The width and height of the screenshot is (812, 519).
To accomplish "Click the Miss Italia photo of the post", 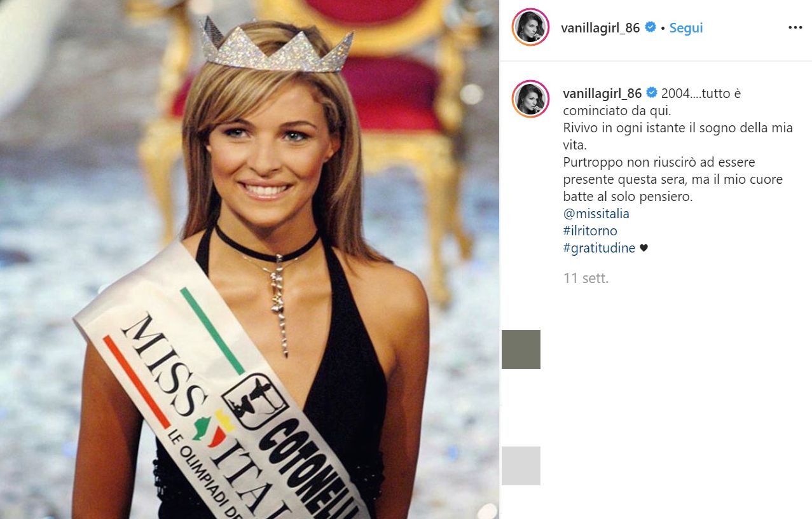I will (x=249, y=259).
